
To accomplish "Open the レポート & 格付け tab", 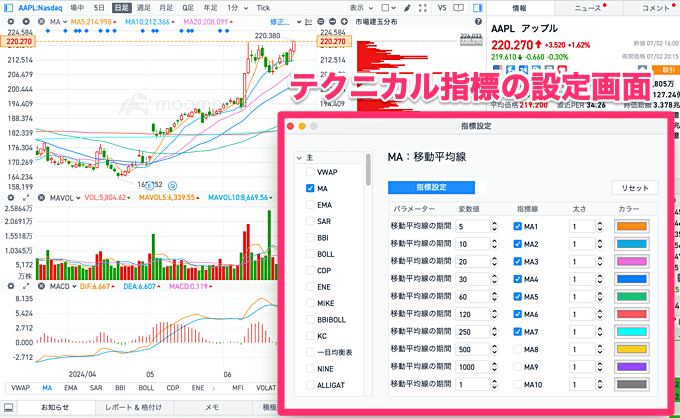I will point(134,408).
